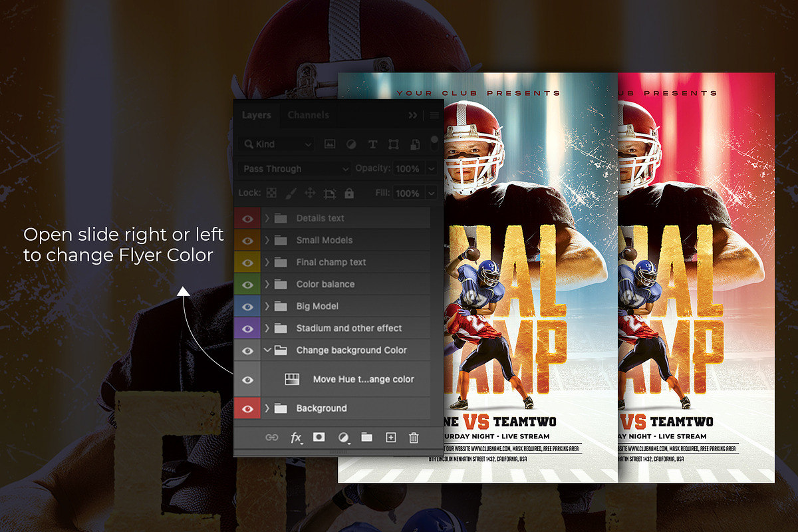Image resolution: width=798 pixels, height=532 pixels.
Task: Toggle visibility of Final champ text group
Action: [x=247, y=262]
